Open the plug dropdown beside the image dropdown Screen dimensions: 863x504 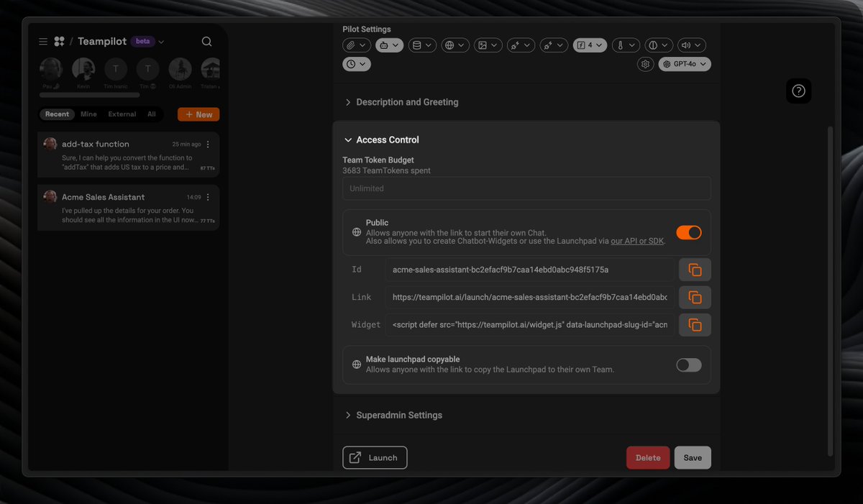(x=521, y=45)
